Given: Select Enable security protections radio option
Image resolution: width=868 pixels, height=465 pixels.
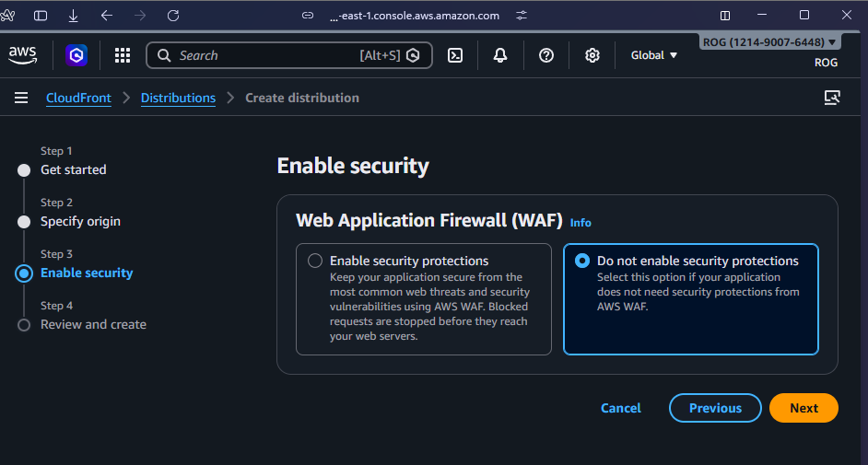Looking at the screenshot, I should click(315, 262).
